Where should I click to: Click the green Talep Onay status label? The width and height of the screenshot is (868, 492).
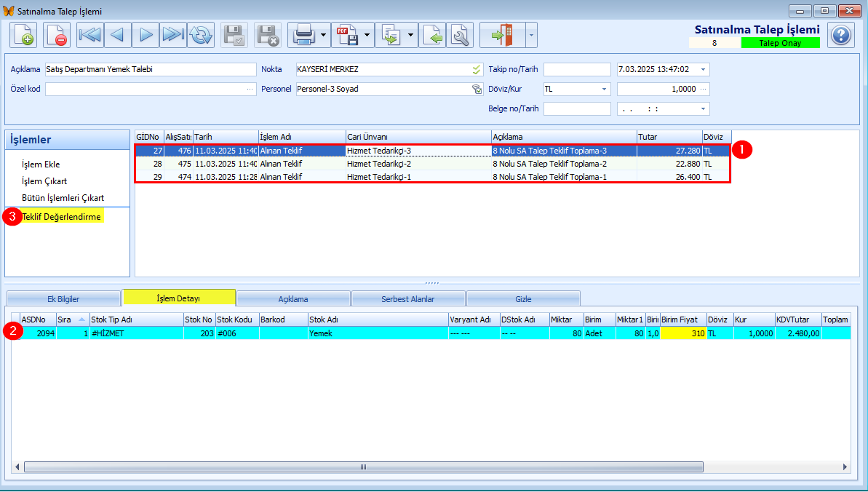780,43
